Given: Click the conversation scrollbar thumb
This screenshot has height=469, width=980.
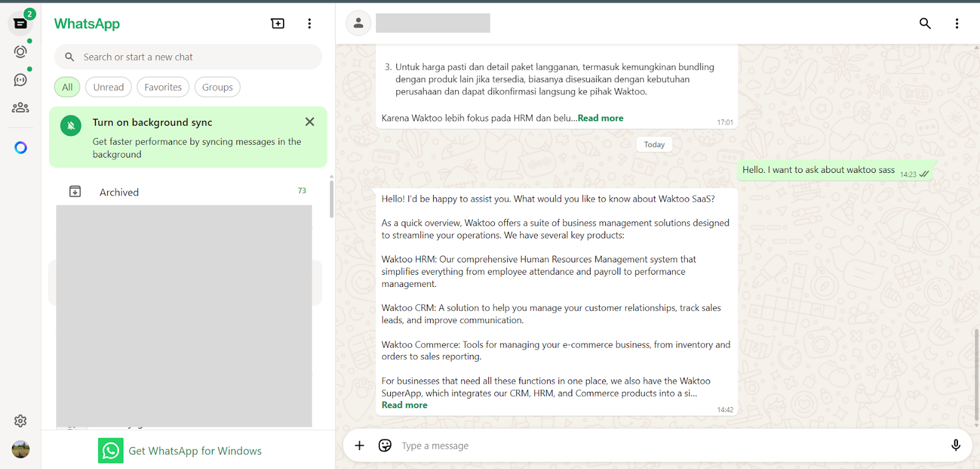Looking at the screenshot, I should tap(976, 375).
